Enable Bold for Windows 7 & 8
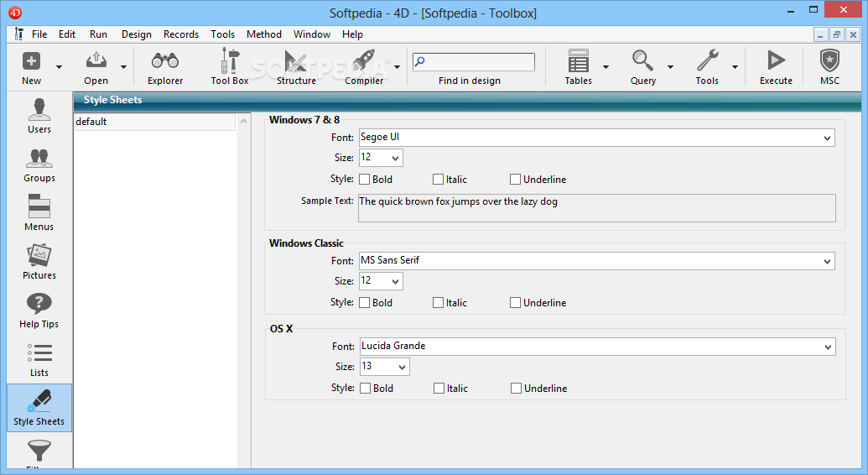868x475 pixels. pyautogui.click(x=365, y=179)
